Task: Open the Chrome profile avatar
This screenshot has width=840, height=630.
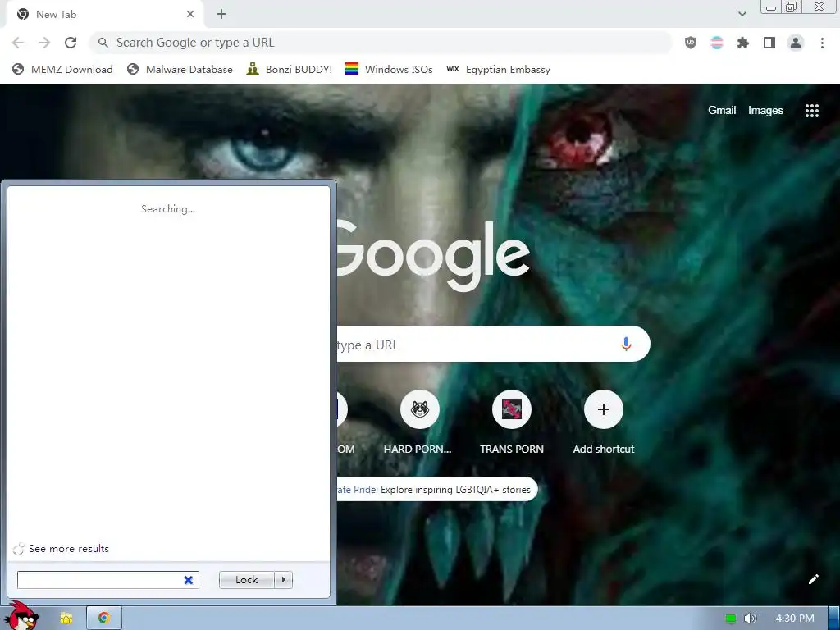Action: (796, 43)
